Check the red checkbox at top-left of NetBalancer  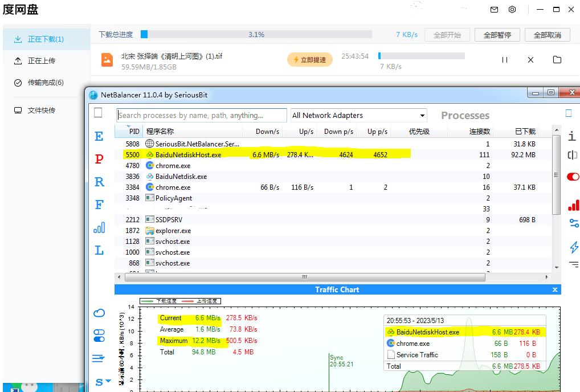coord(98,113)
